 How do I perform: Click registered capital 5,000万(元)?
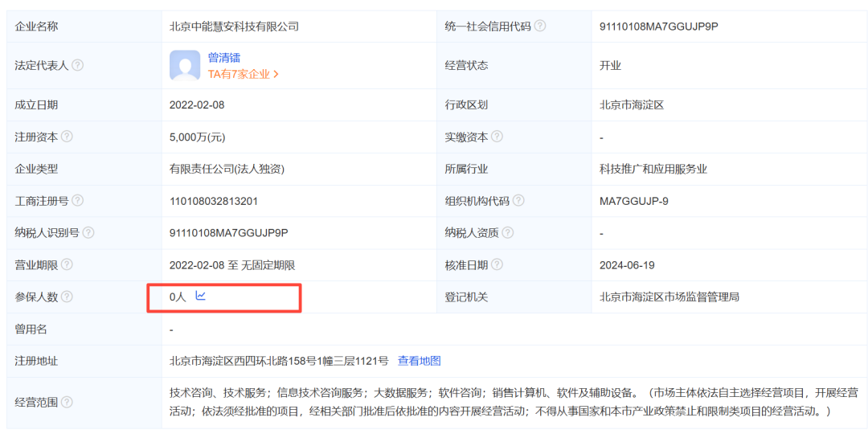[198, 137]
